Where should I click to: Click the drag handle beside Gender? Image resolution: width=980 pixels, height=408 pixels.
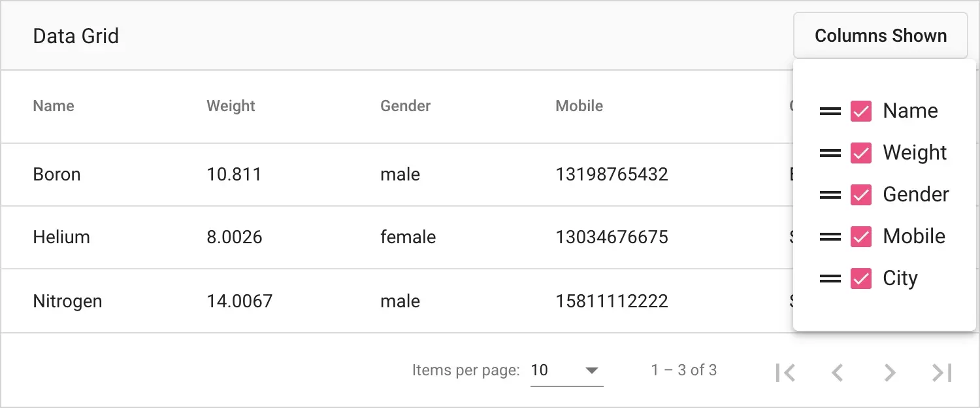tap(830, 195)
